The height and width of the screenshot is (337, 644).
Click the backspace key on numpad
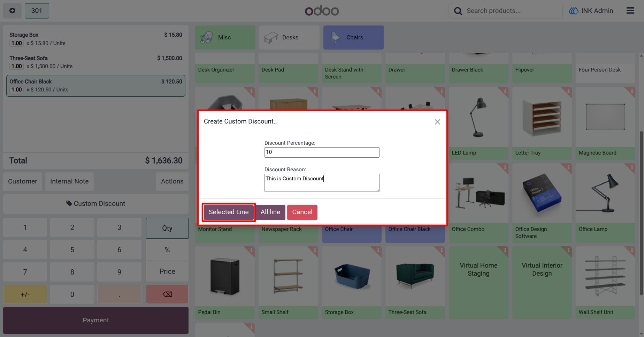pyautogui.click(x=167, y=294)
